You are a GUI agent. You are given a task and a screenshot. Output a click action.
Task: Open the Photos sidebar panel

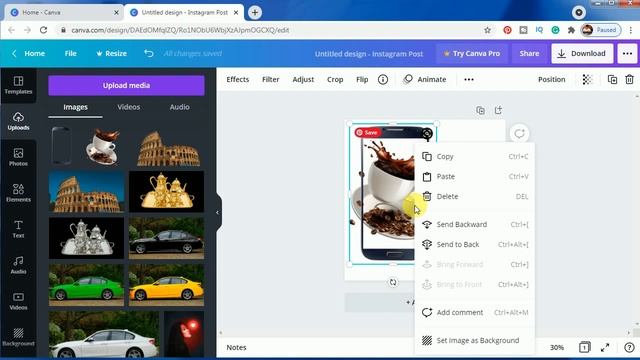(18, 157)
